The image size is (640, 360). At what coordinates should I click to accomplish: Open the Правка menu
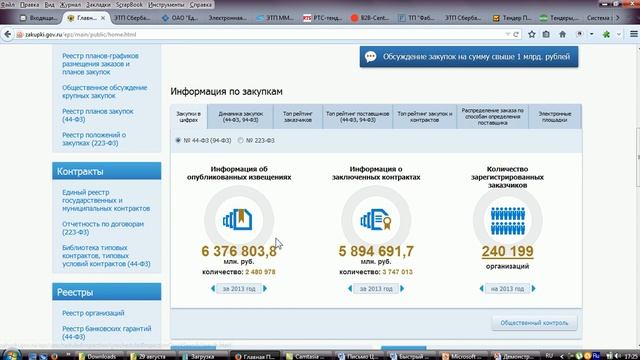29,5
